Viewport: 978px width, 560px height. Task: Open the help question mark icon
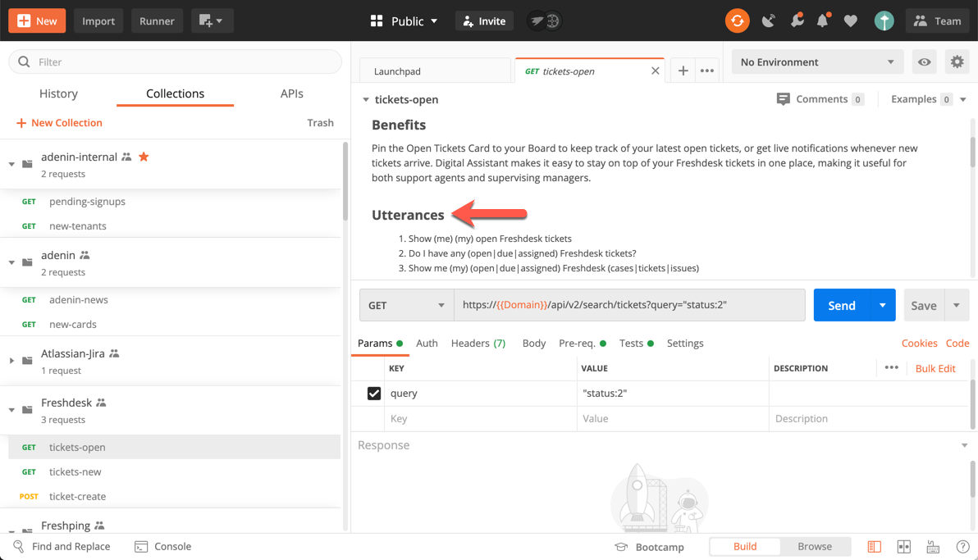pyautogui.click(x=963, y=547)
